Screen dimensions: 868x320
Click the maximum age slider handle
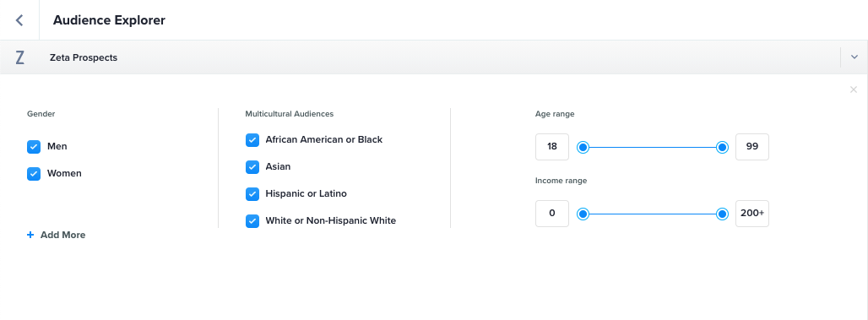(x=722, y=147)
